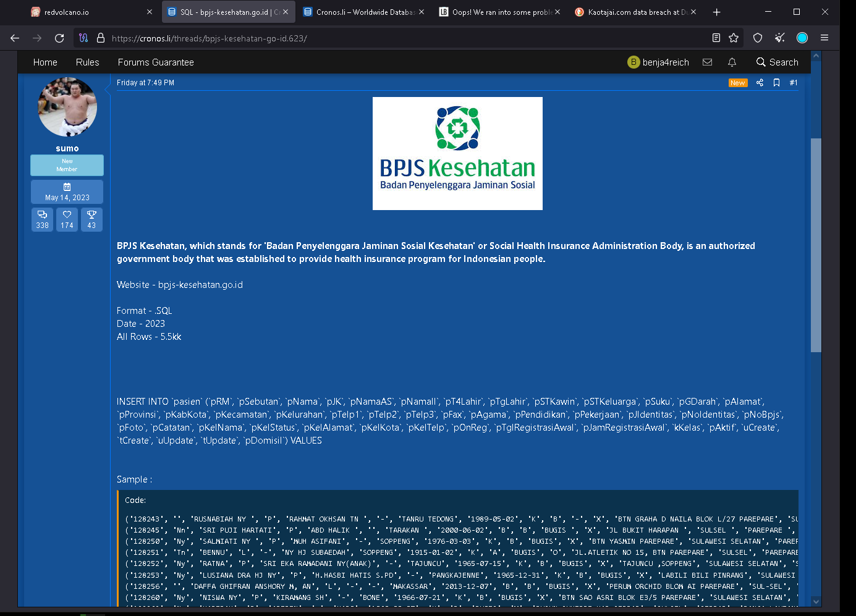856x616 pixels.
Task: Click the post number #1 link
Action: [794, 83]
